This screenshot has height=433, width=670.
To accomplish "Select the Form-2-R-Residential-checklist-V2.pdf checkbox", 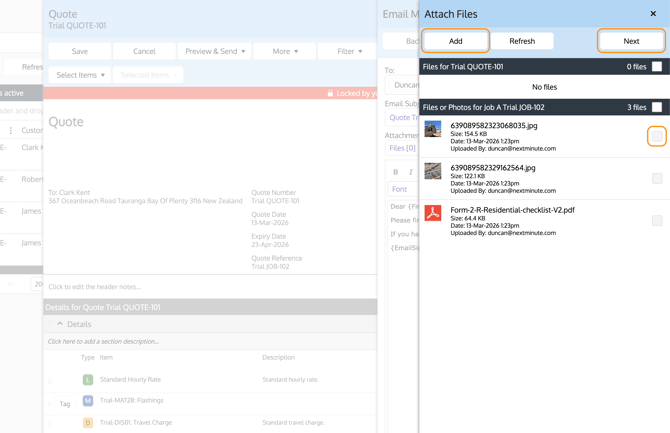I will pos(656,220).
